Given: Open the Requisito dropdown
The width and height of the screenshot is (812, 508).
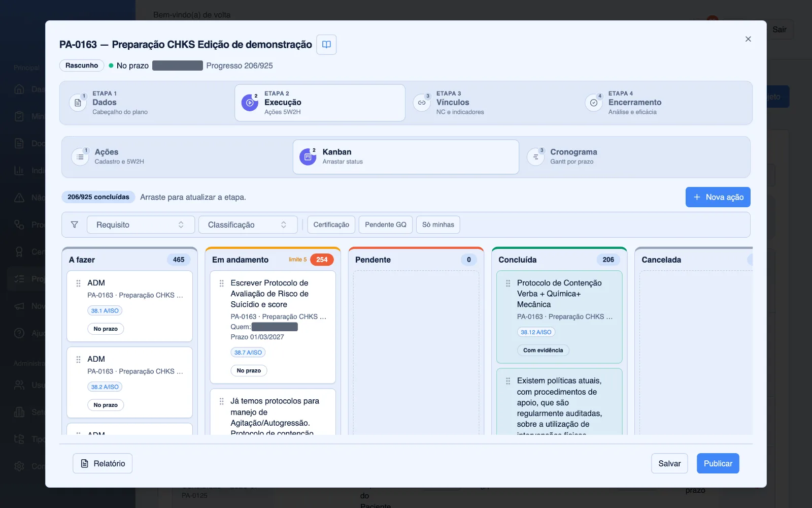Looking at the screenshot, I should click(141, 225).
